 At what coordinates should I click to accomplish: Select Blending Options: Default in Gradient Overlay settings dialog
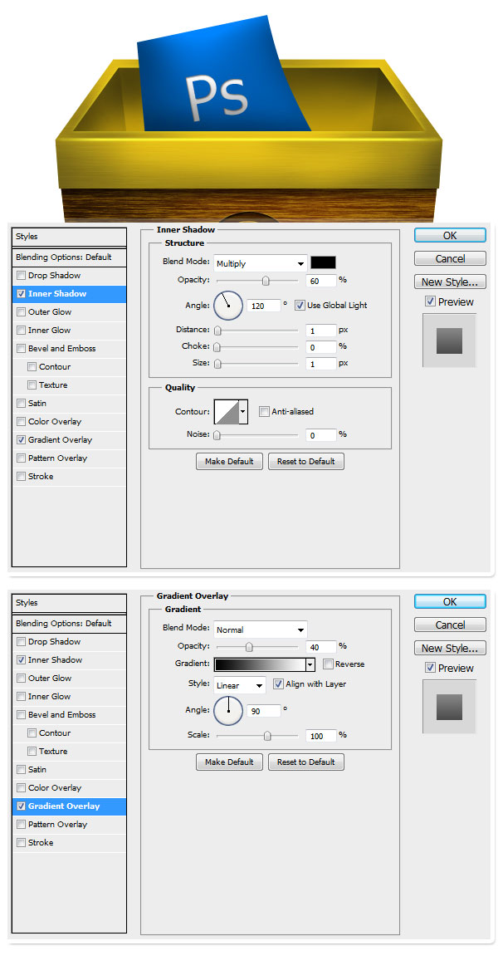pos(70,624)
